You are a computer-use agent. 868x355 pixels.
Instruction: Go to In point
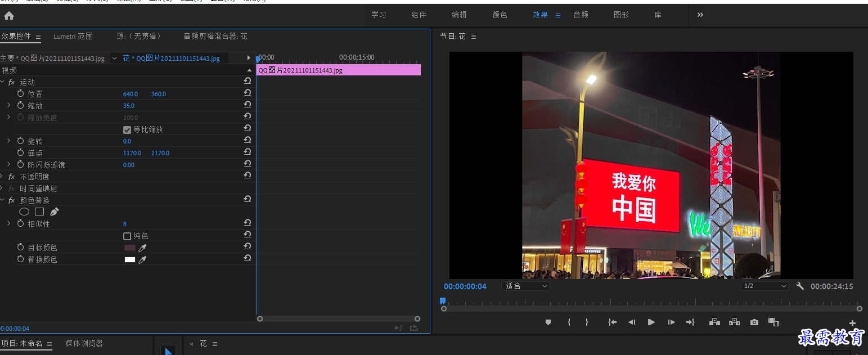coord(613,322)
